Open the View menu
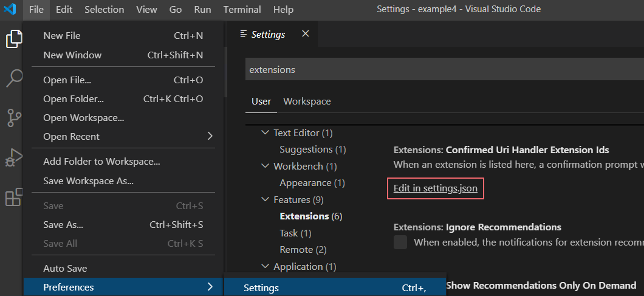Image resolution: width=644 pixels, height=296 pixels. click(146, 10)
